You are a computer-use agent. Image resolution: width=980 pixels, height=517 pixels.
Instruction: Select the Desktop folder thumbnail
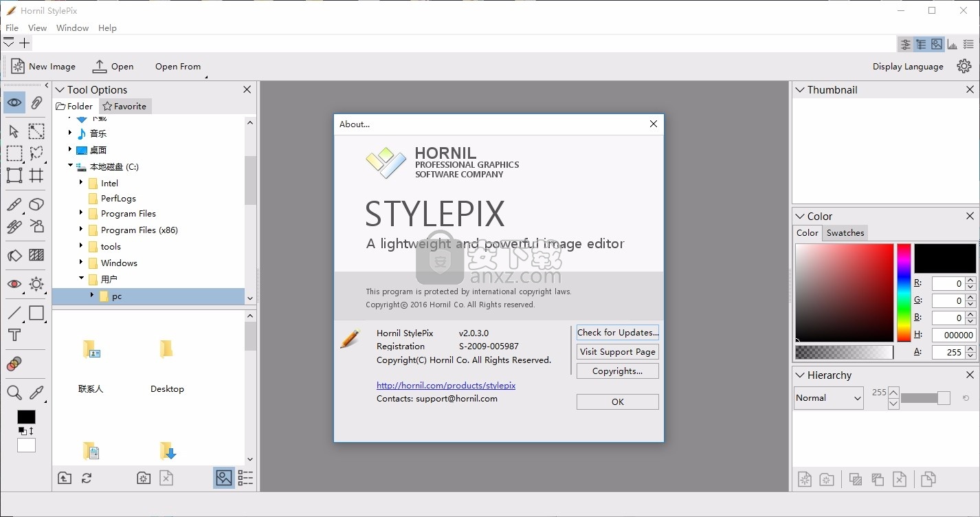click(x=167, y=365)
